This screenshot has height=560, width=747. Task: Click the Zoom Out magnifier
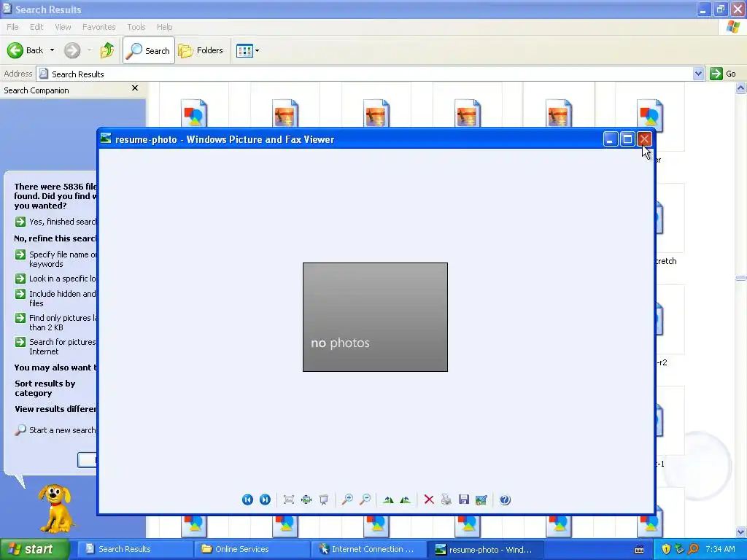pos(365,499)
